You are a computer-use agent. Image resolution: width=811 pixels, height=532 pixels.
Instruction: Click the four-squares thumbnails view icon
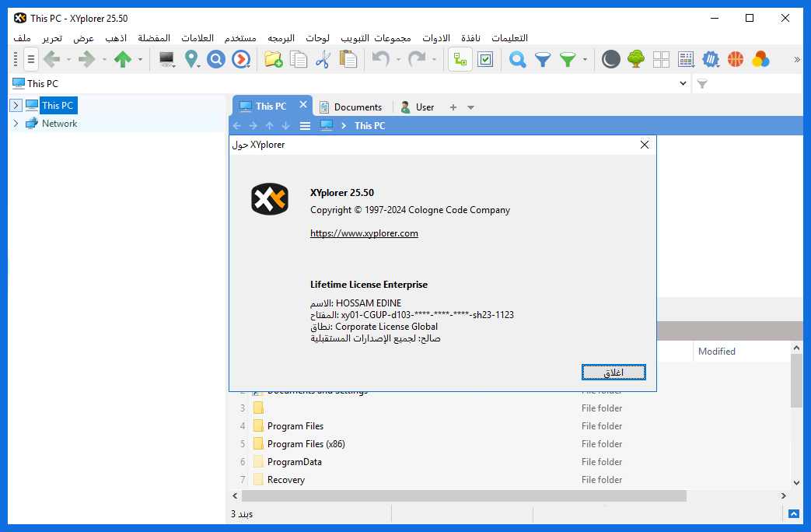(x=661, y=60)
